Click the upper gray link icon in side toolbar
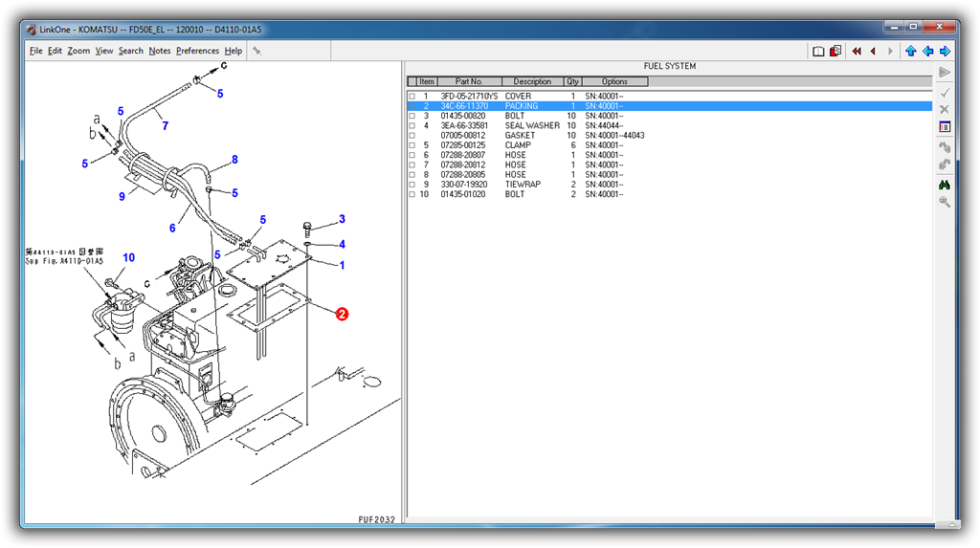Screen dimensions: 980x548 (945, 147)
